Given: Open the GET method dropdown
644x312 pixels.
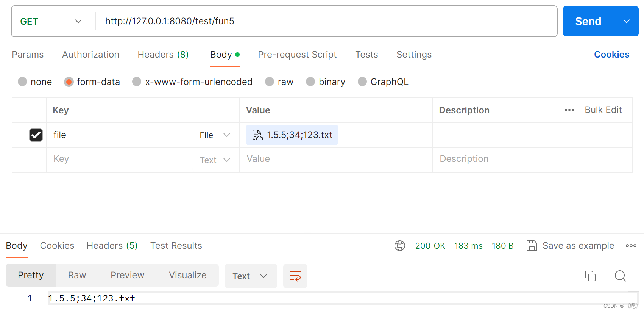Looking at the screenshot, I should coord(51,21).
